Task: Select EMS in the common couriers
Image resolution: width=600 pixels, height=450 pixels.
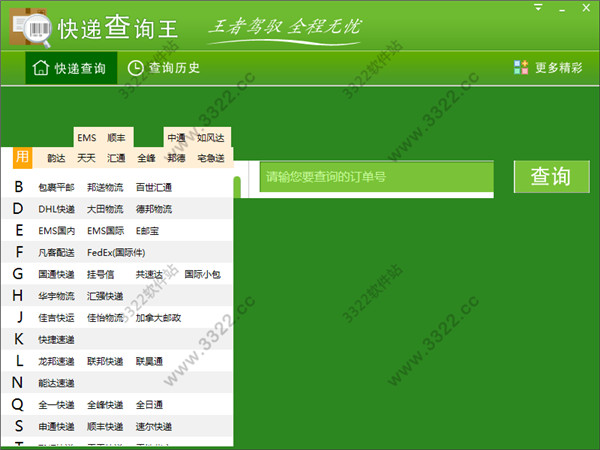Action: [87, 137]
